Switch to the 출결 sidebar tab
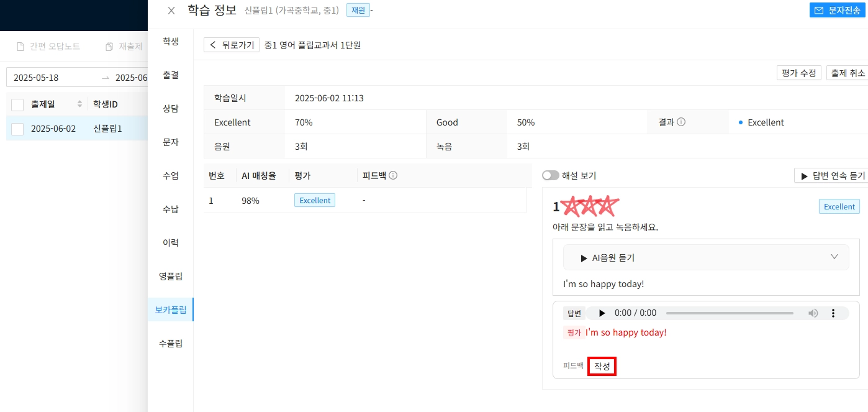Screen dimensions: 868x412 [x=171, y=75]
